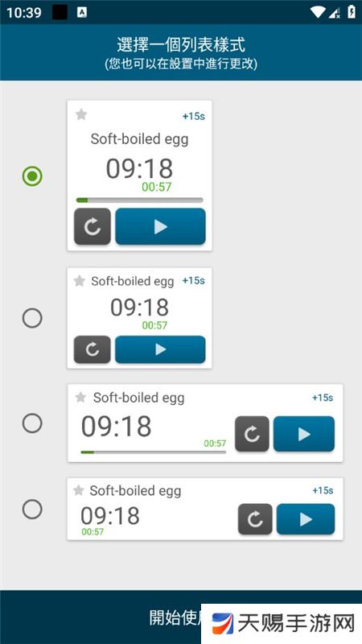The height and width of the screenshot is (644, 362).
Task: Select the first large card list style
Action: (x=32, y=176)
